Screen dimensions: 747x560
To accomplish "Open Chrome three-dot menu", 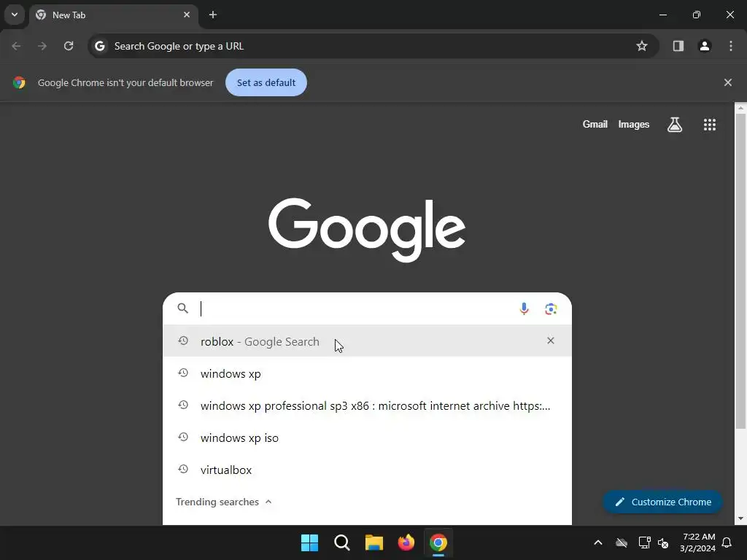I will tap(731, 46).
